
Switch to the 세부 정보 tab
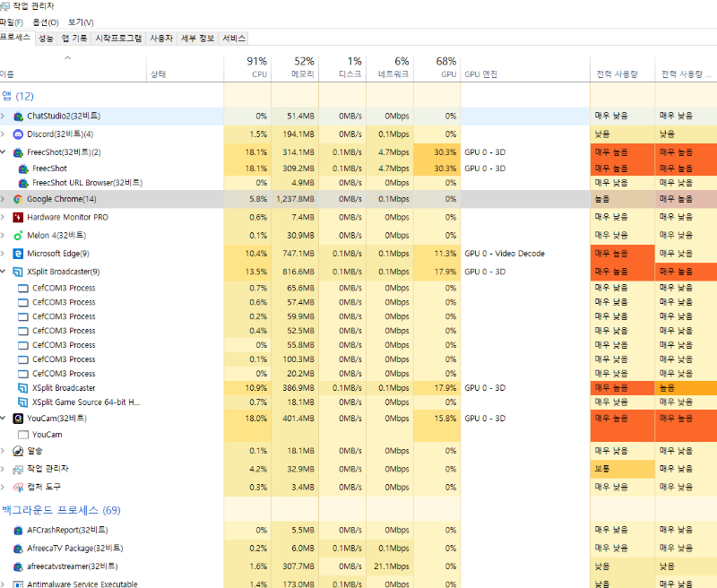tap(197, 39)
